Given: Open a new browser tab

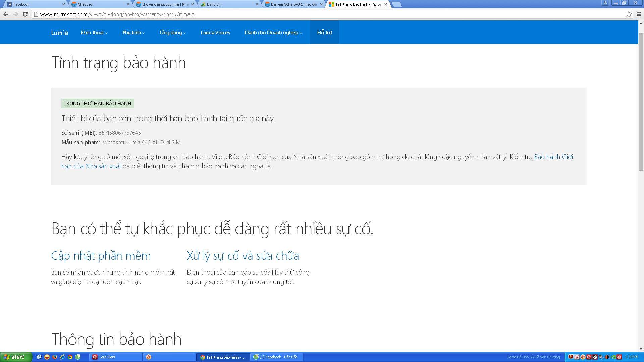Looking at the screenshot, I should [396, 4].
